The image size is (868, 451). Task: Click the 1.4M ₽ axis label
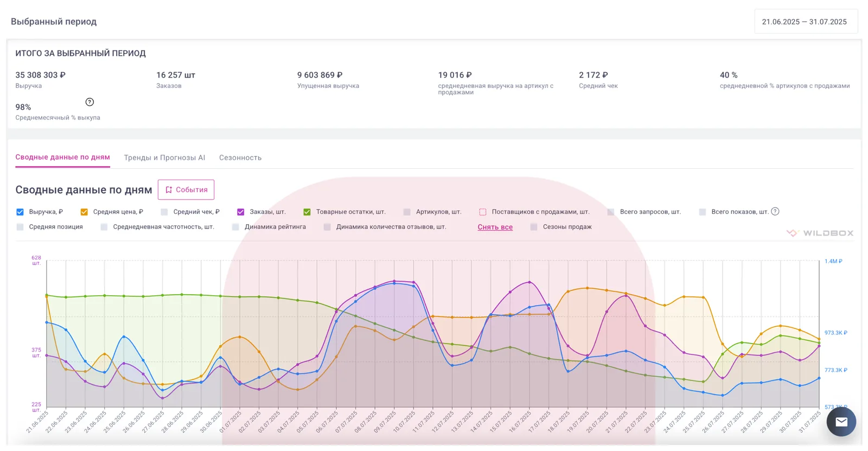[833, 261]
